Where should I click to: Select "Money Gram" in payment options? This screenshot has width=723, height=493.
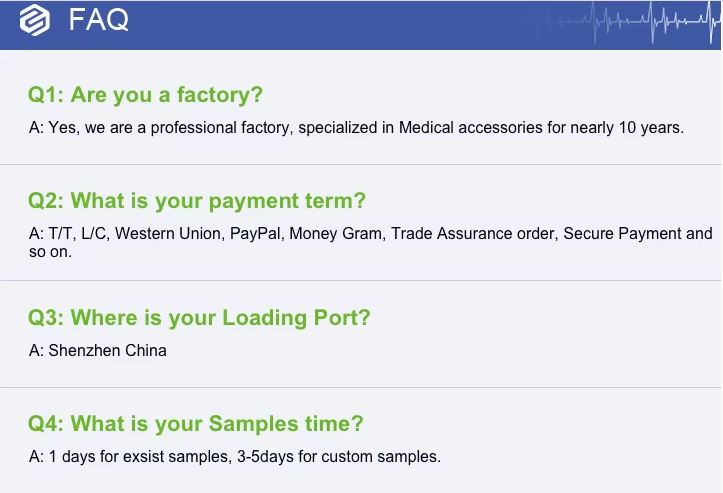pos(336,234)
